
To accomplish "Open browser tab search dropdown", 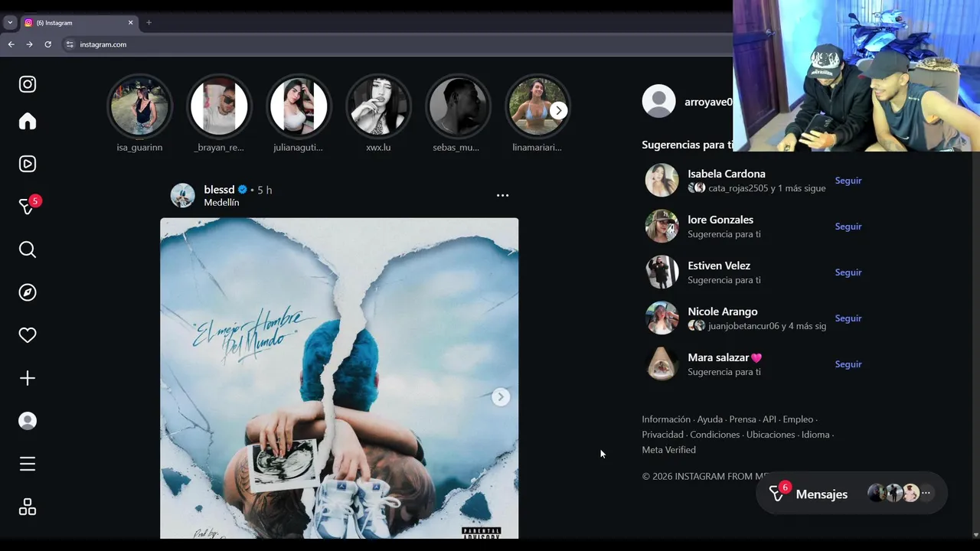I will click(x=9, y=23).
